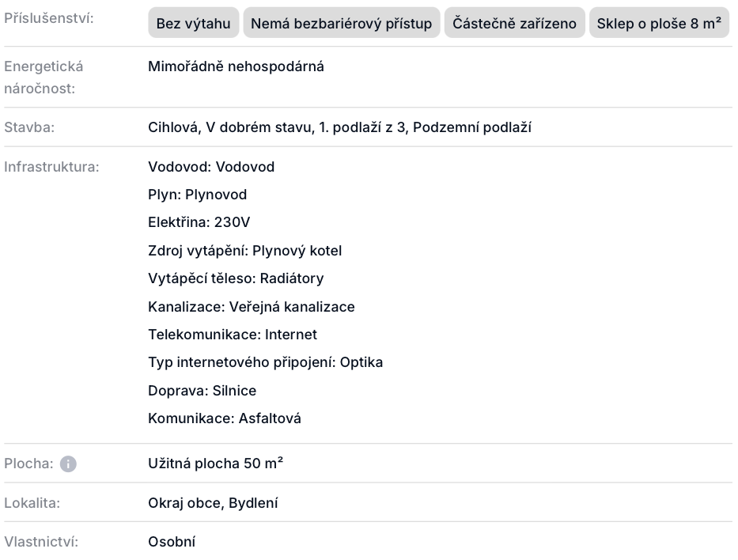738x560 pixels.
Task: Click the "Komunikace: Asfaltová" entry
Action: 225,418
